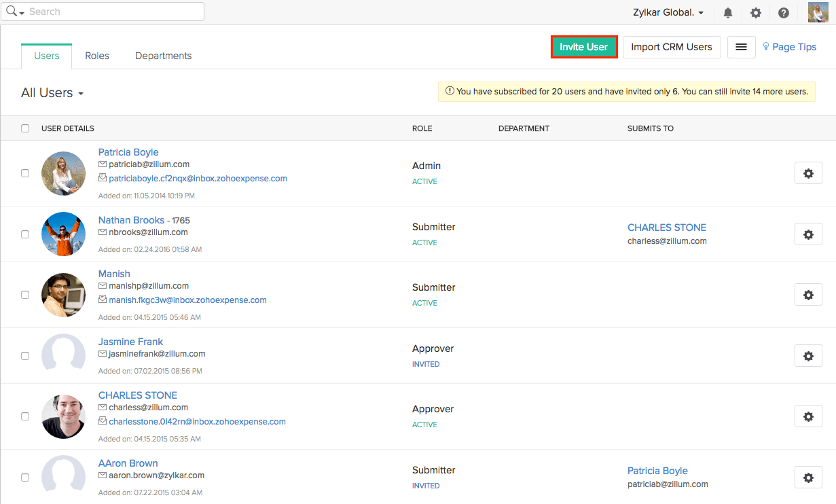Click the USER DETAILS column header
Image resolution: width=836 pixels, height=504 pixels.
tap(68, 128)
